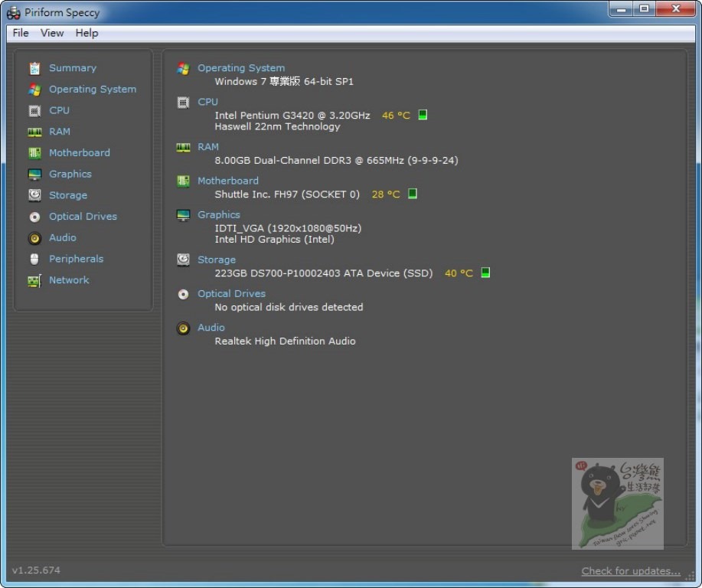Click the IDTI_VGA (1920x1080@50Hz) text
This screenshot has width=702, height=588.
288,228
